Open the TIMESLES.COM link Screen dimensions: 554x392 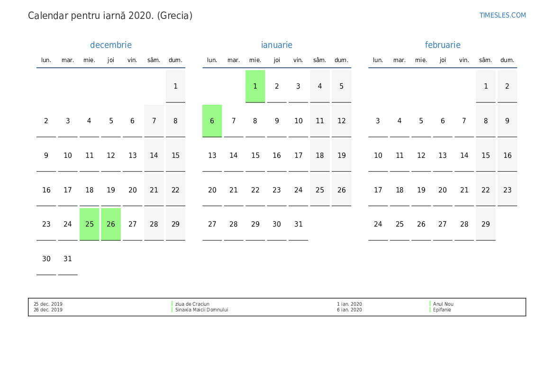(502, 15)
